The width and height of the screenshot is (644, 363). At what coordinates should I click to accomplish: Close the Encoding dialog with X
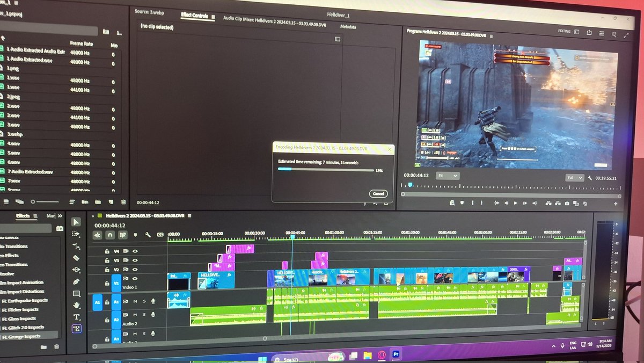click(389, 149)
